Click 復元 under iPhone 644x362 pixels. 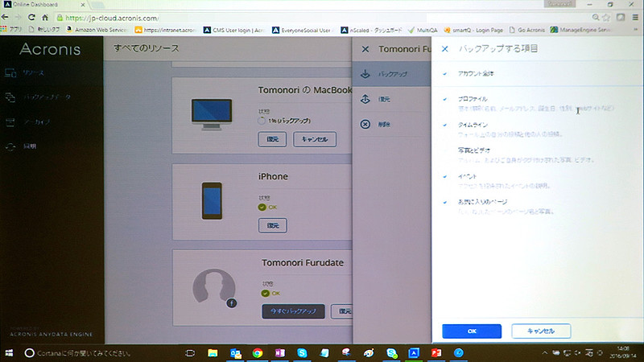point(272,225)
